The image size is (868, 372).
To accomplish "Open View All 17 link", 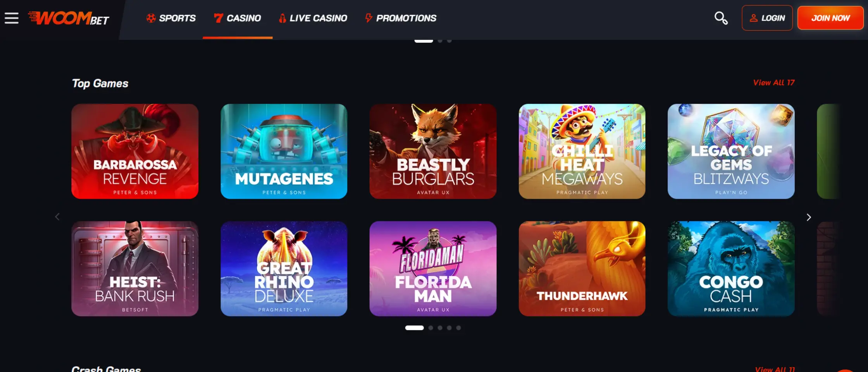I will pyautogui.click(x=773, y=83).
